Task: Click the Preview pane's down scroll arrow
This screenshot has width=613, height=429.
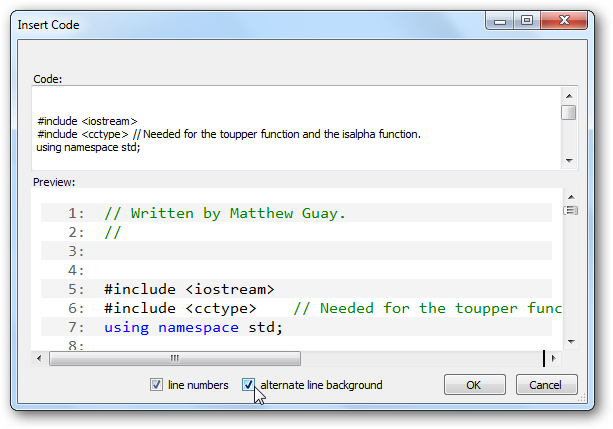Action: click(x=571, y=342)
